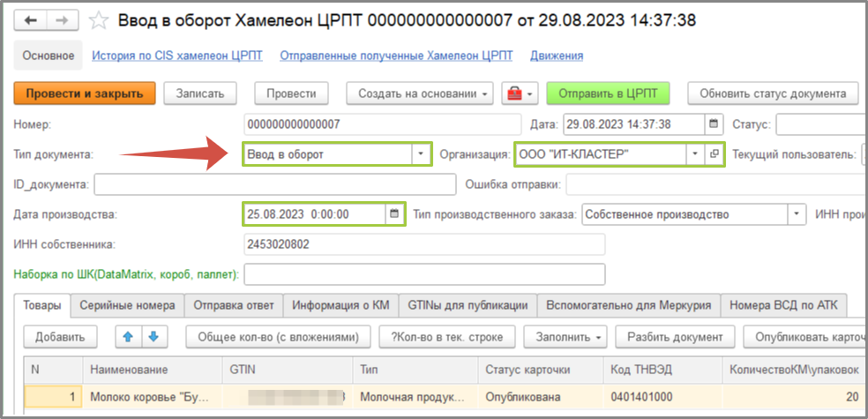Go back with the left arrow button
The image size is (868, 419).
click(32, 21)
